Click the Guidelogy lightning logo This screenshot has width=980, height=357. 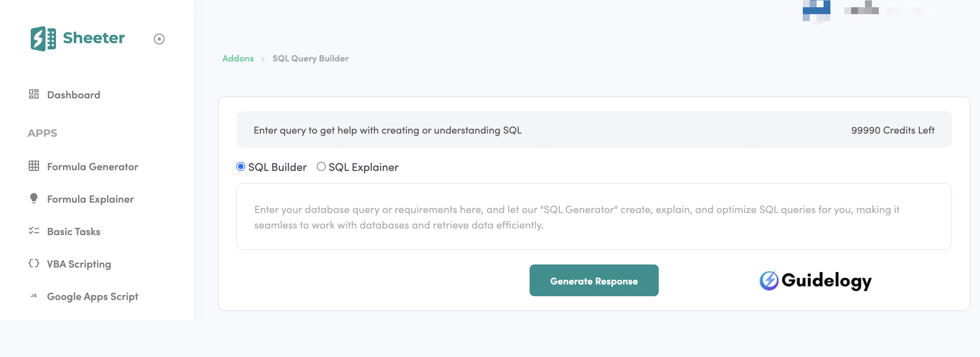(769, 281)
